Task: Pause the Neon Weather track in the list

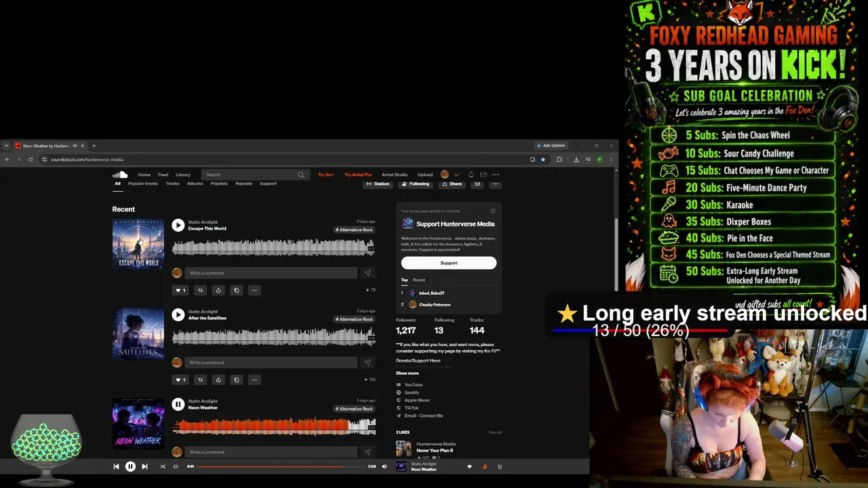Action: click(178, 404)
